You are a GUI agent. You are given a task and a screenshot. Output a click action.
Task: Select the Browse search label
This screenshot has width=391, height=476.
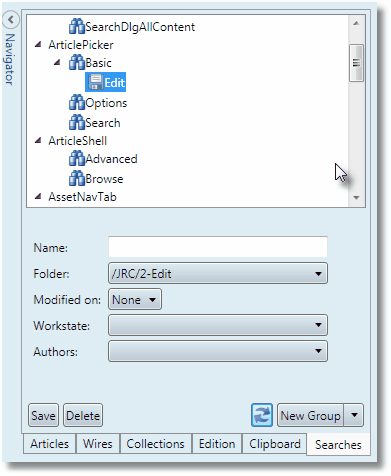tap(104, 179)
